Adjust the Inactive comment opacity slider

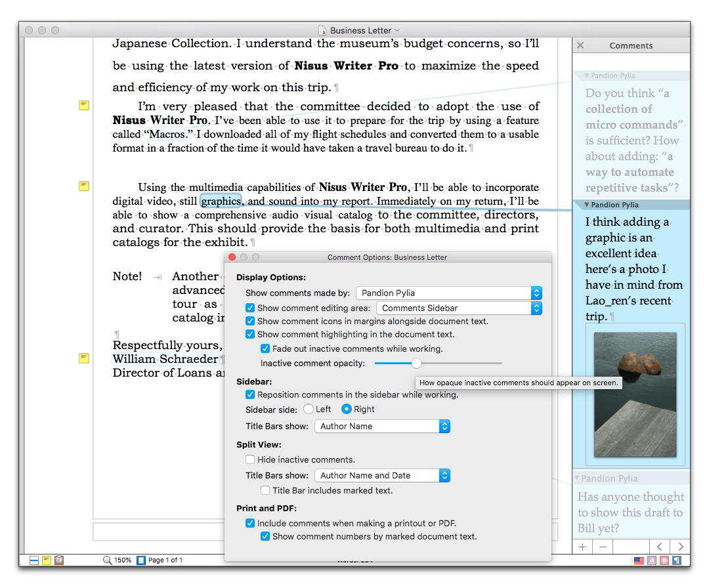click(x=416, y=363)
